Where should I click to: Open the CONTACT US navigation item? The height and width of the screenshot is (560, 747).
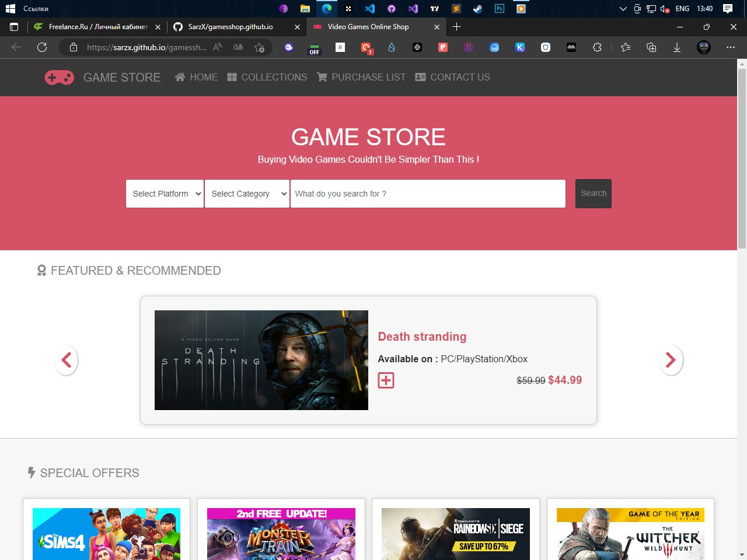453,77
